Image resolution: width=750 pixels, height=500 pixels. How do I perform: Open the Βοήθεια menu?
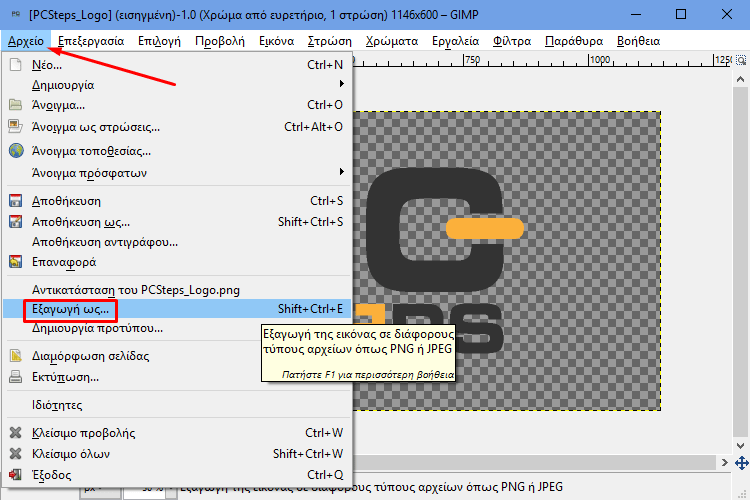point(639,41)
